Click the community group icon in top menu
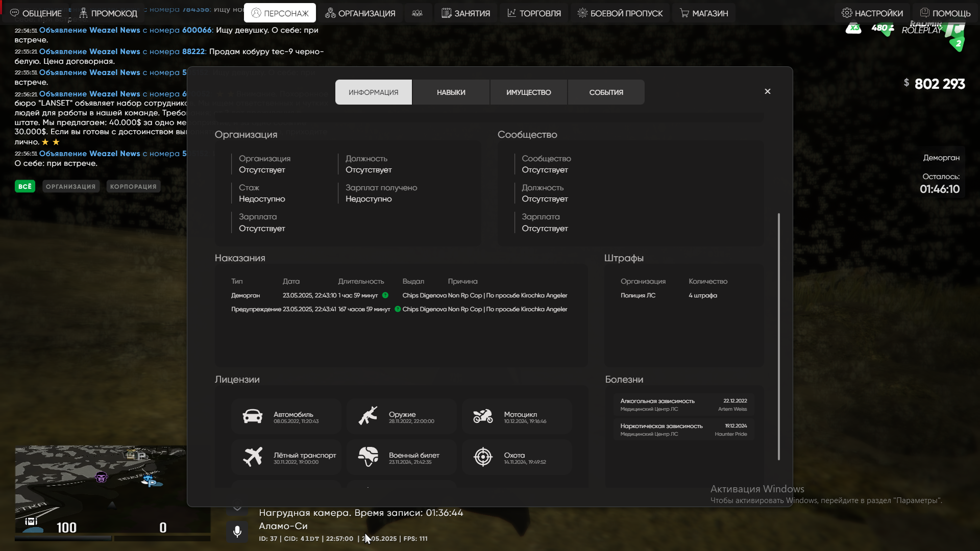 [418, 13]
